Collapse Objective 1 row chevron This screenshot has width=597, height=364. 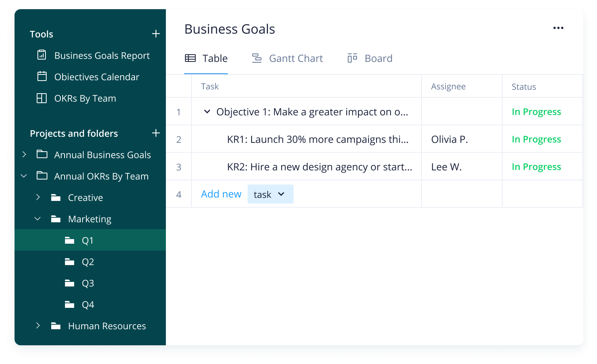pos(207,112)
